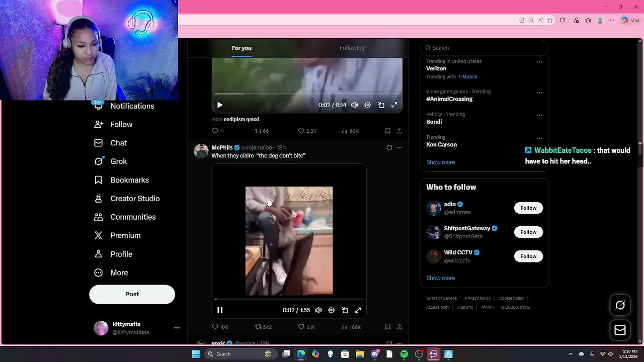
Task: Show more trending topics
Action: tap(441, 162)
